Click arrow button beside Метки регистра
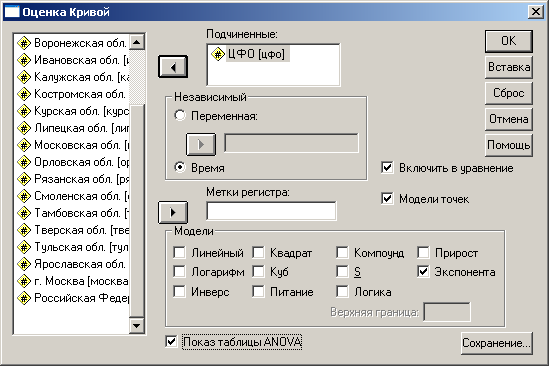Image resolution: width=549 pixels, height=366 pixels. [173, 212]
